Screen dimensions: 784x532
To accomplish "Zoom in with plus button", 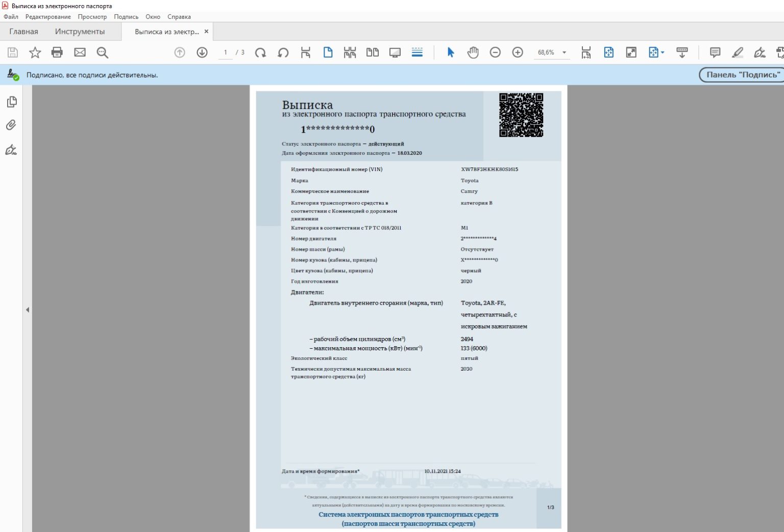I will (518, 52).
